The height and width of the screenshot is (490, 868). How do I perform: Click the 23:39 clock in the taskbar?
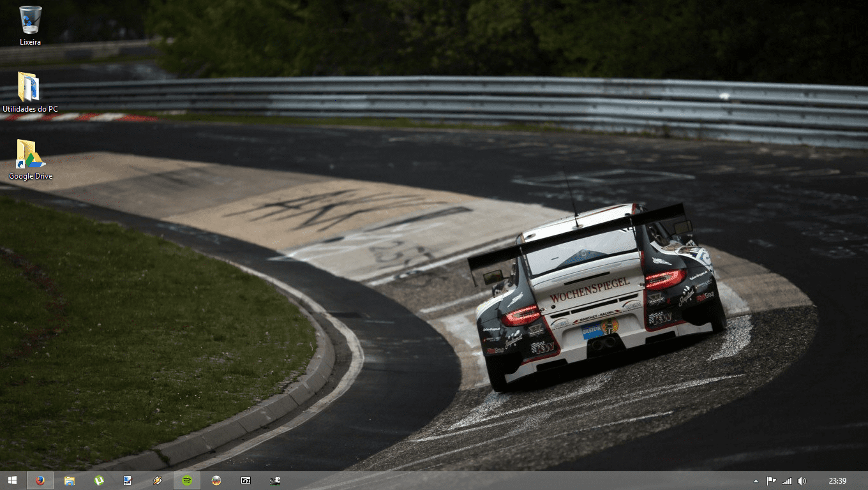(837, 481)
